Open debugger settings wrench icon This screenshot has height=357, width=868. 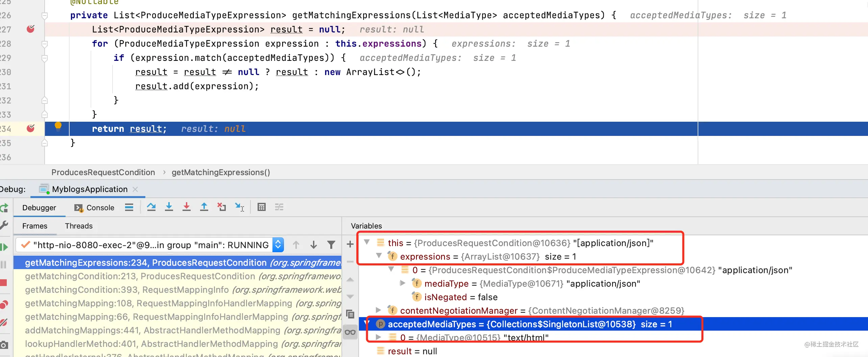click(4, 225)
